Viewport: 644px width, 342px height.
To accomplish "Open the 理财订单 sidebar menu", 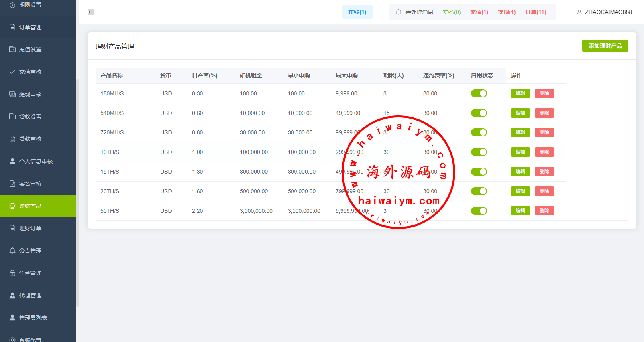I will [30, 228].
